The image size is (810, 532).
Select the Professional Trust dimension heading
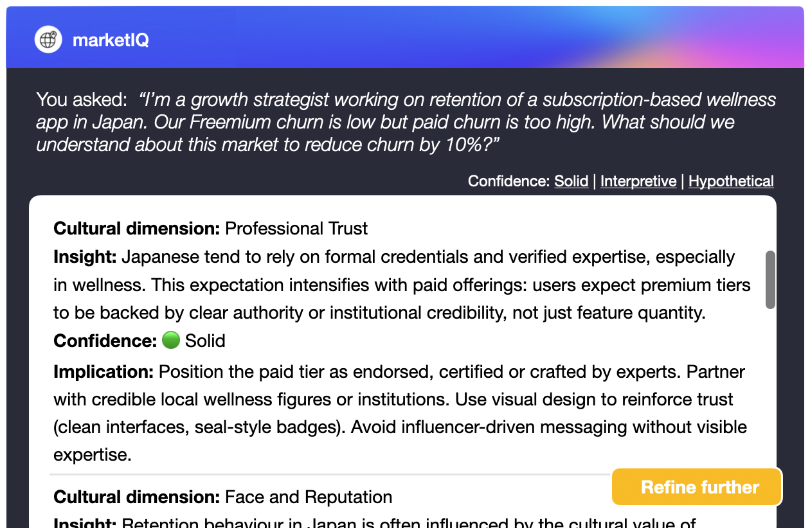210,229
